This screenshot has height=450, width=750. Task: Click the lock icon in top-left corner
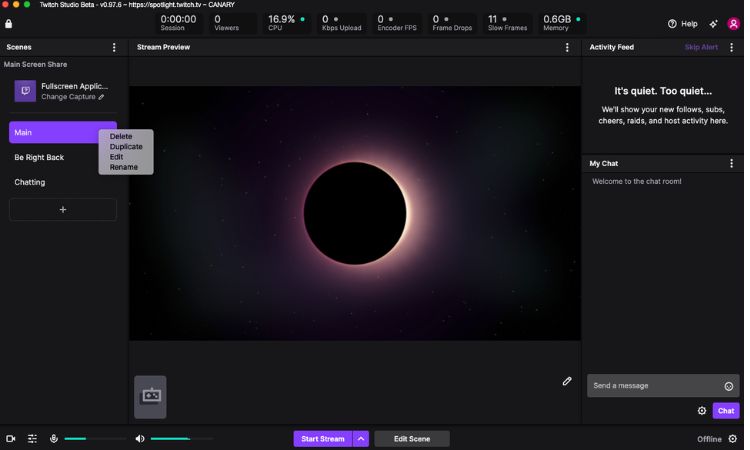coord(9,23)
